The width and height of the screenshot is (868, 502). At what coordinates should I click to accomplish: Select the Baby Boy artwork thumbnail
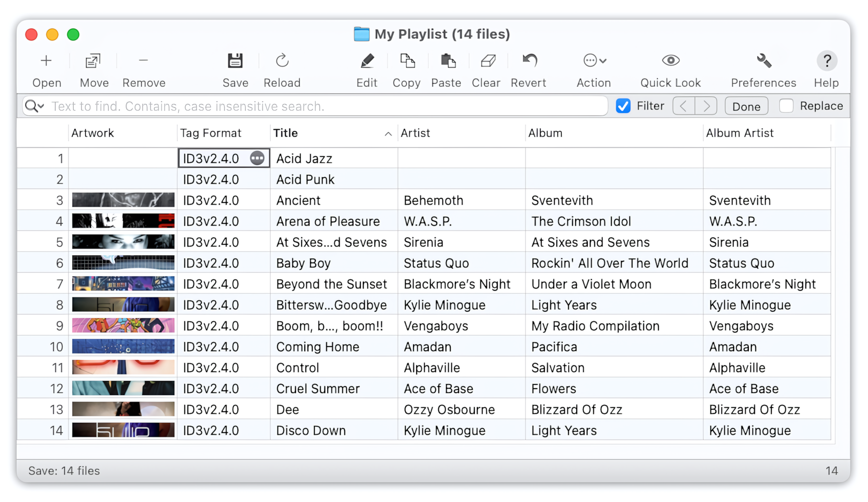pyautogui.click(x=123, y=263)
